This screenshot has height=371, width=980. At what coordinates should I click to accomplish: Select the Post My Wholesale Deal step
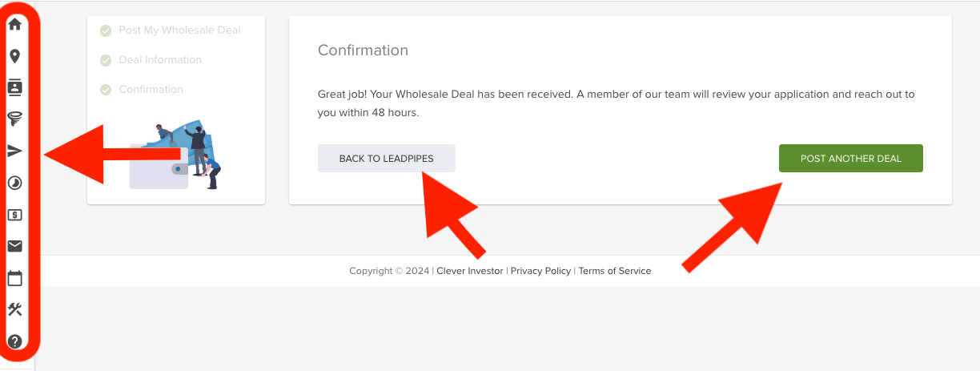pos(171,30)
